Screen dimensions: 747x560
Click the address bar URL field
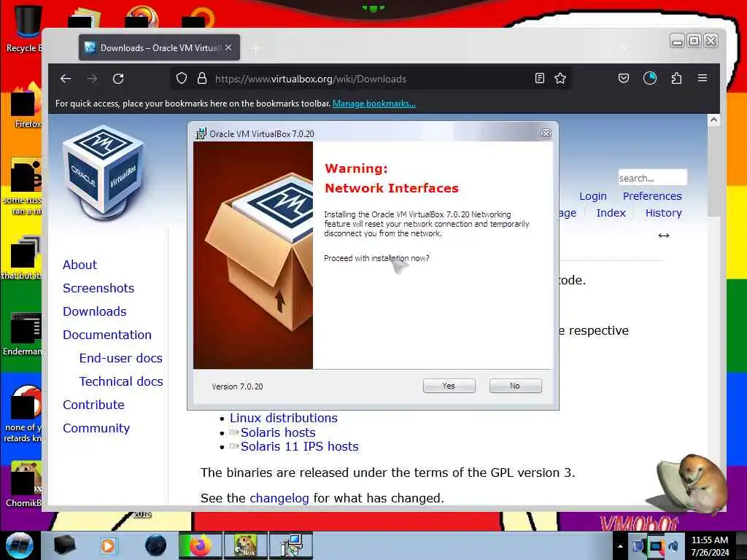pyautogui.click(x=371, y=79)
